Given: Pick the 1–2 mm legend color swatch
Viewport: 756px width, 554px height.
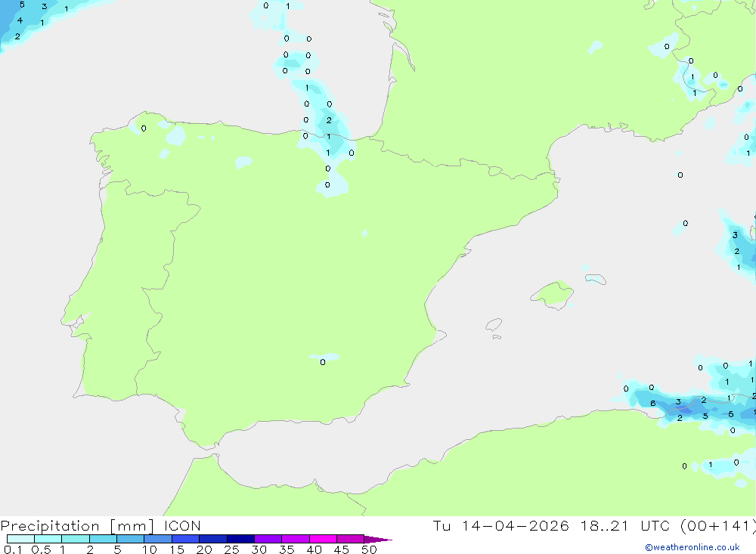Looking at the screenshot, I should 76,539.
